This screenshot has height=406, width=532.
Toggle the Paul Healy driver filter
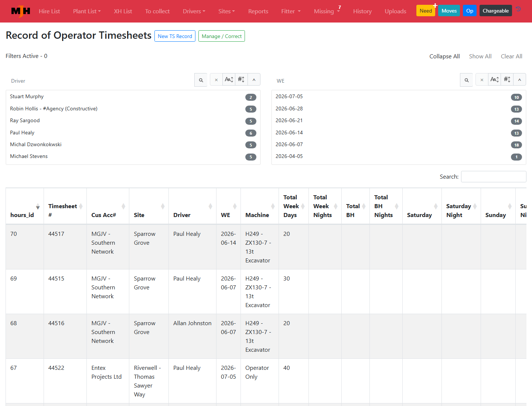[133, 133]
